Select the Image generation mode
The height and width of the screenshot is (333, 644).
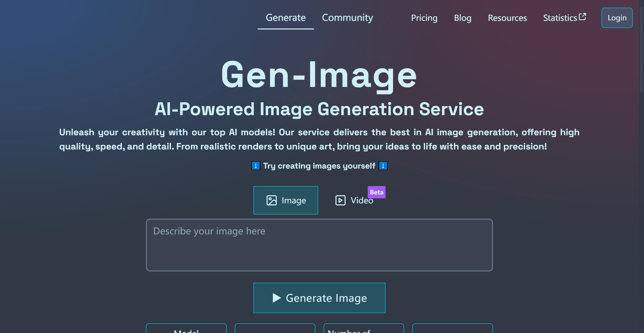pyautogui.click(x=285, y=200)
